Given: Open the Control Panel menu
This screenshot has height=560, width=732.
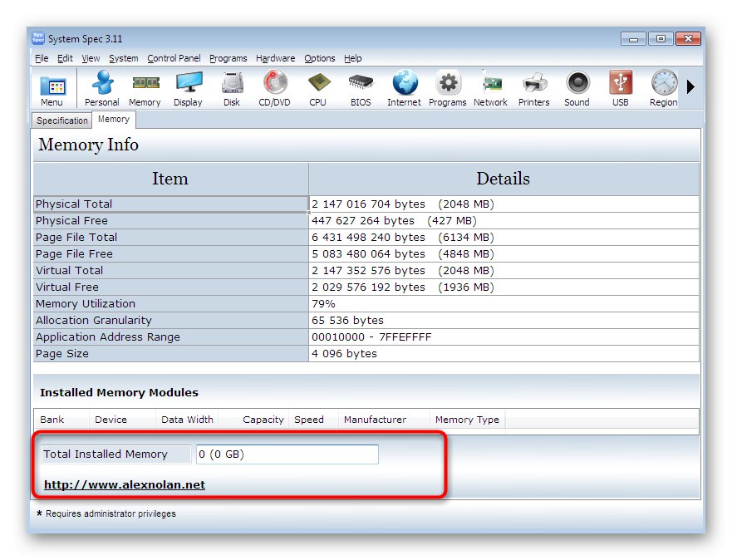Looking at the screenshot, I should click(174, 58).
